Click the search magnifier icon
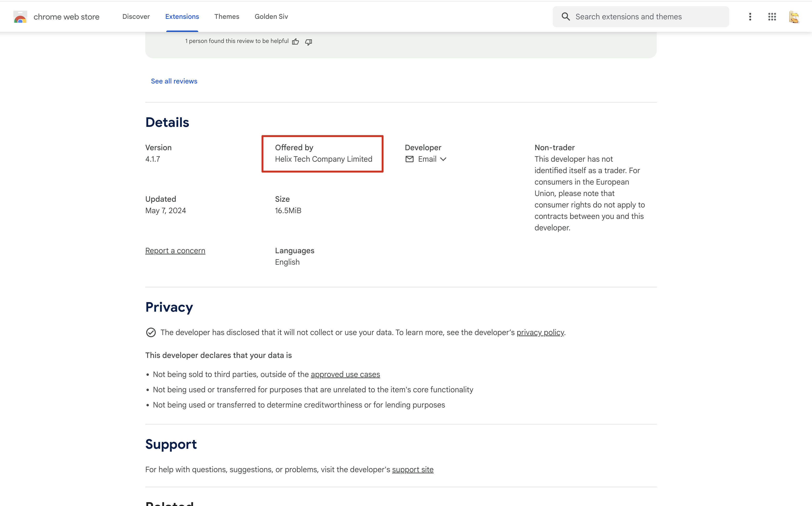This screenshot has width=812, height=506. pos(566,17)
